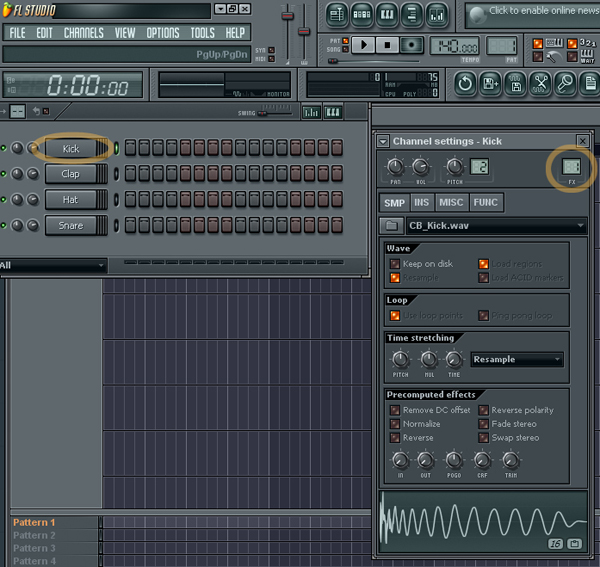Image resolution: width=600 pixels, height=567 pixels.
Task: Open the TOOLS menu
Action: click(202, 33)
